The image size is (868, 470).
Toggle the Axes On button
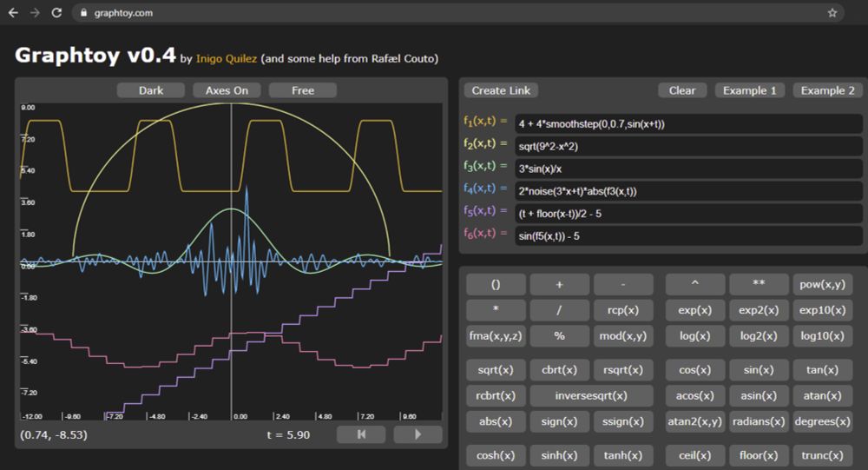[227, 90]
